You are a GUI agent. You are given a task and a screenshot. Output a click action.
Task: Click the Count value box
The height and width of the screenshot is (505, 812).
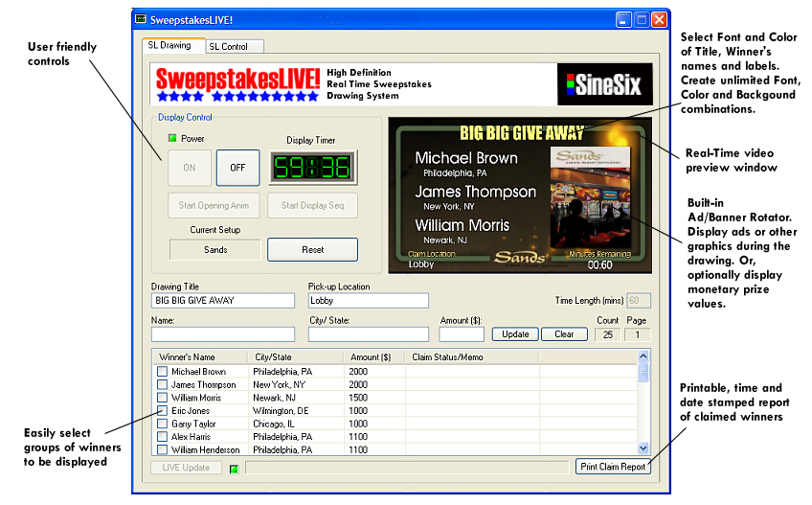click(608, 334)
